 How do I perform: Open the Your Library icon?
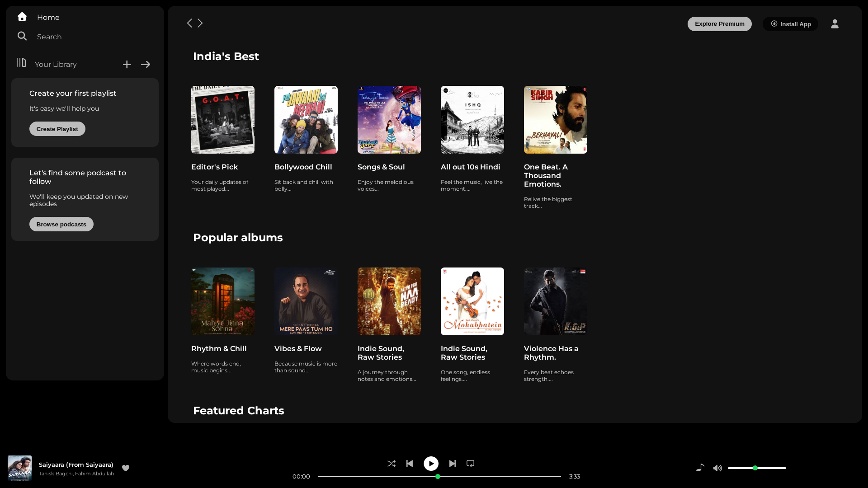21,62
